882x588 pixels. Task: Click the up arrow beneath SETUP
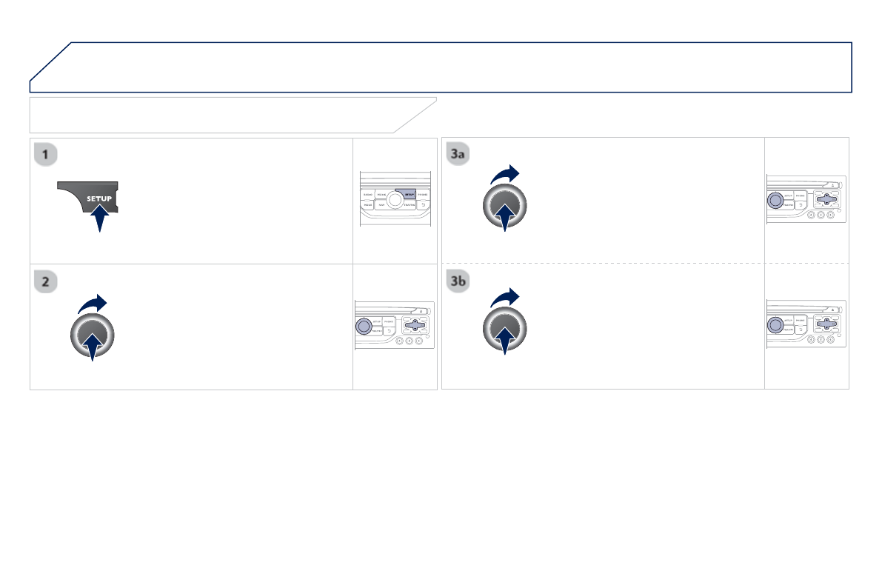click(99, 218)
